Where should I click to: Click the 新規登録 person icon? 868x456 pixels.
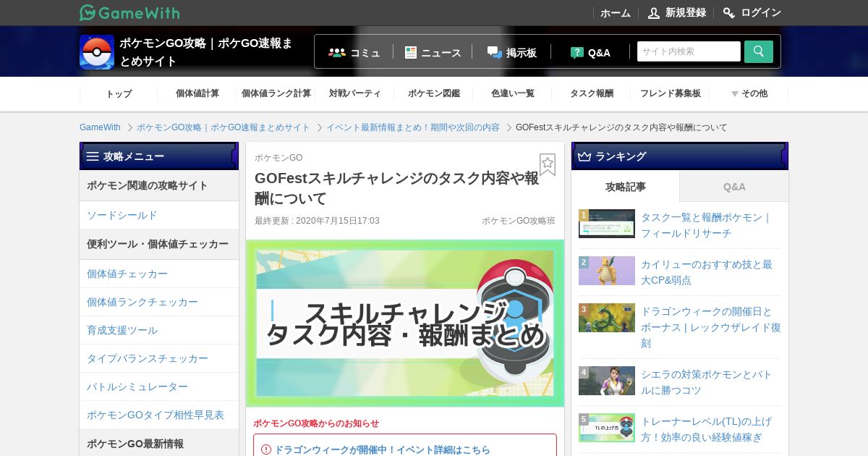coord(654,13)
